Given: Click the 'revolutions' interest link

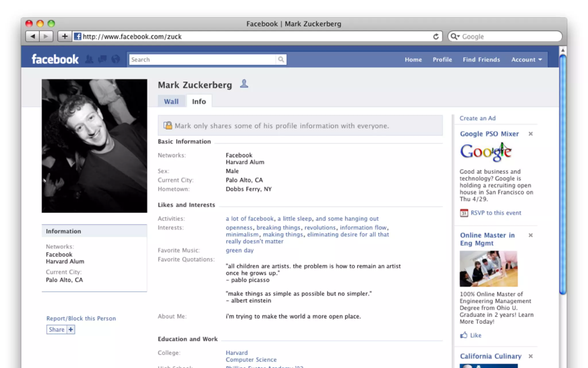Looking at the screenshot, I should pos(320,228).
